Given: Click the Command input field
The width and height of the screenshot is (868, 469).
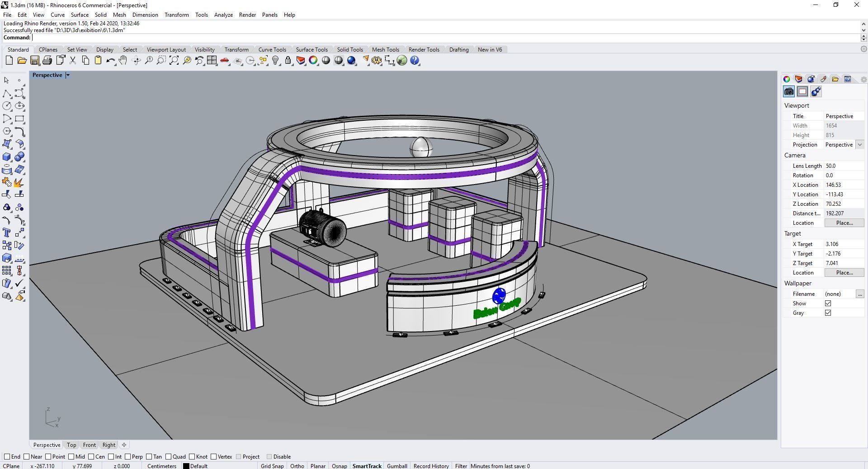Looking at the screenshot, I should [x=445, y=38].
